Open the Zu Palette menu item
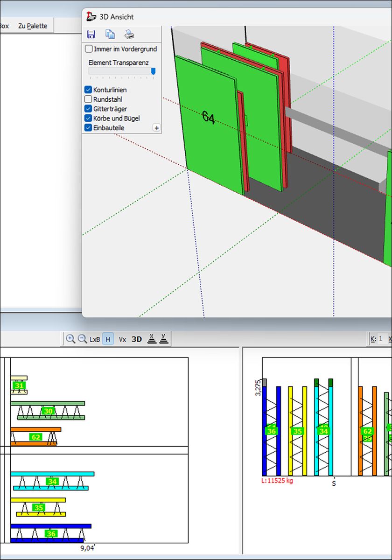 coord(33,26)
